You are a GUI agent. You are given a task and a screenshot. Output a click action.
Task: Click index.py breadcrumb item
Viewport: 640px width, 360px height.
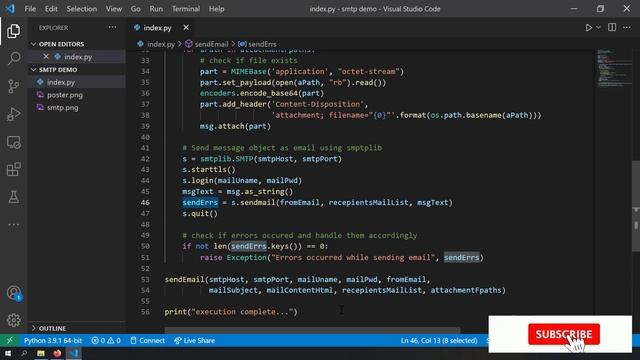[161, 44]
